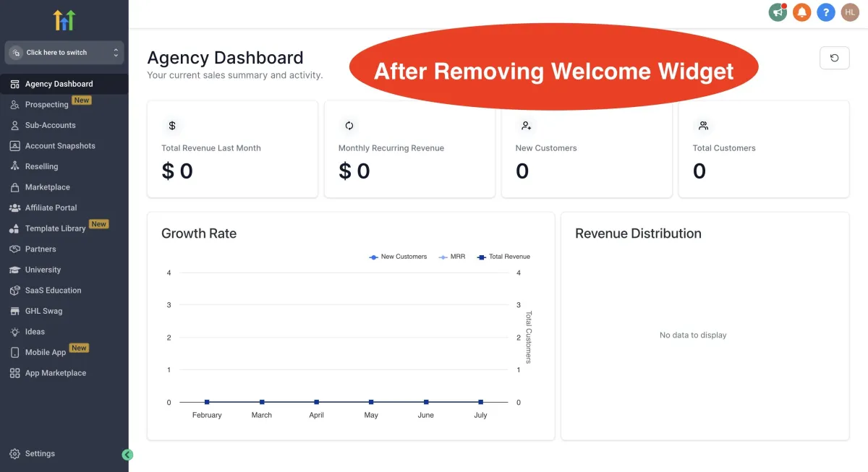Open notifications bell icon

[801, 12]
